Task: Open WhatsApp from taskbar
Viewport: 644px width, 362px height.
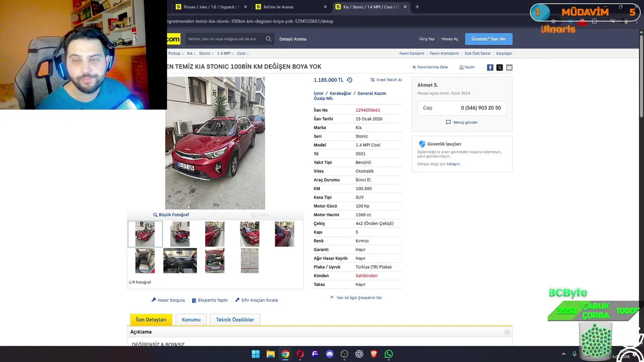Action: [389, 354]
